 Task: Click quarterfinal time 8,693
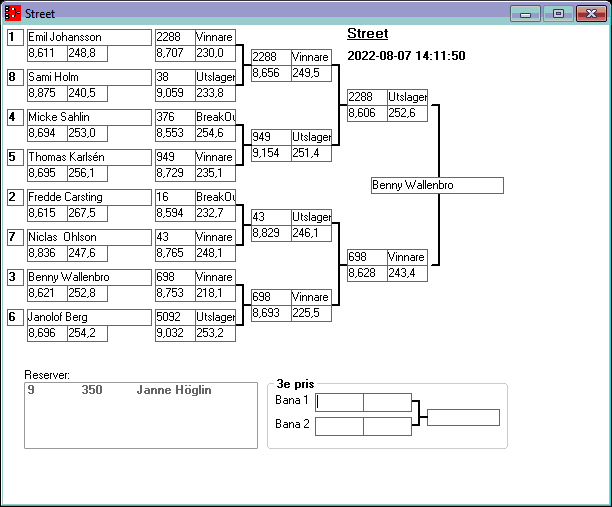click(271, 313)
